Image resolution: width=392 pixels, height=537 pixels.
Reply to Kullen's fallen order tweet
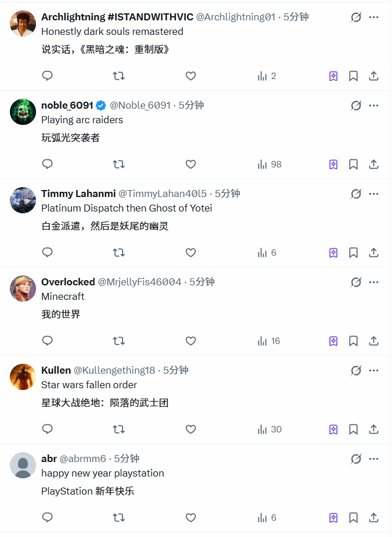[48, 429]
